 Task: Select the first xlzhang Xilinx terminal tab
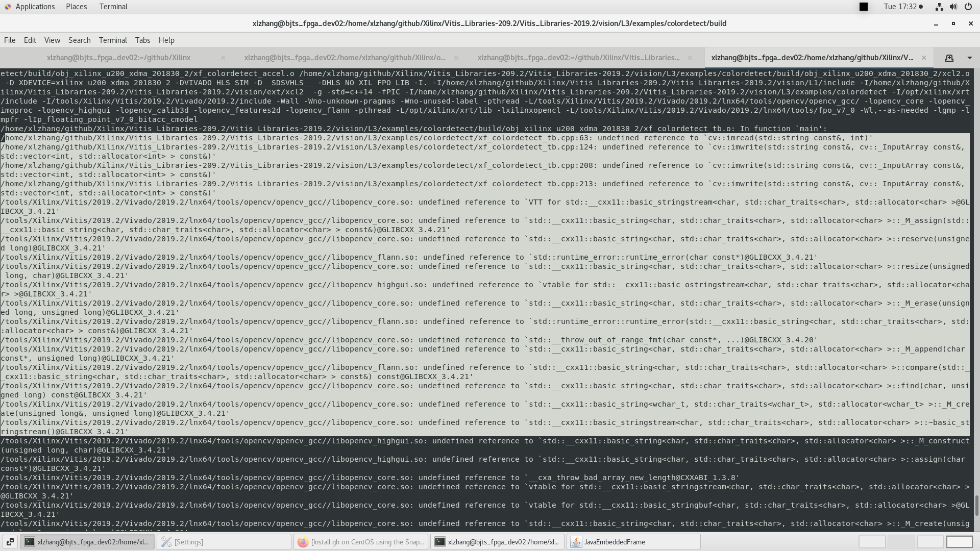pyautogui.click(x=118, y=58)
